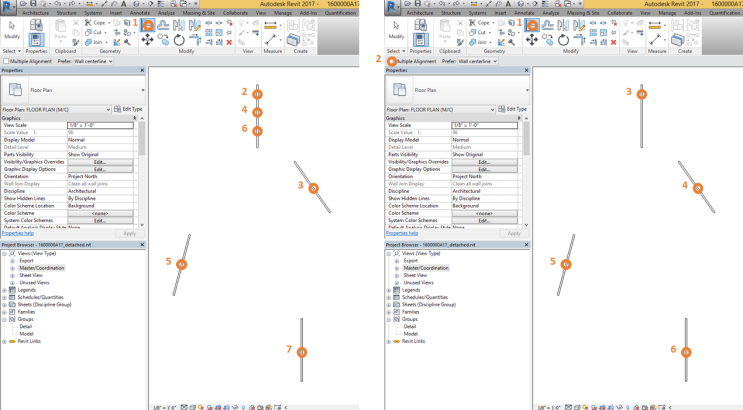Viewport: 743px width, 410px height.
Task: Open Prefer Wall centerline dropdown in left window
Action: (x=93, y=61)
